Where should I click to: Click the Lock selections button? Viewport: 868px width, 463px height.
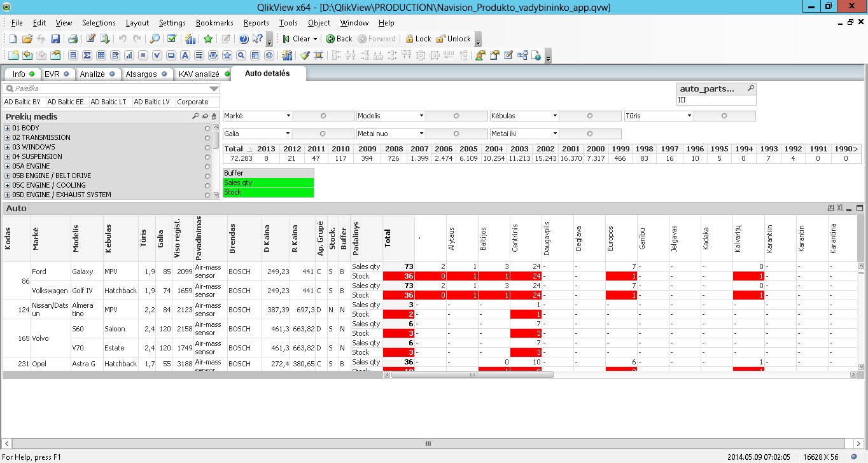(418, 39)
